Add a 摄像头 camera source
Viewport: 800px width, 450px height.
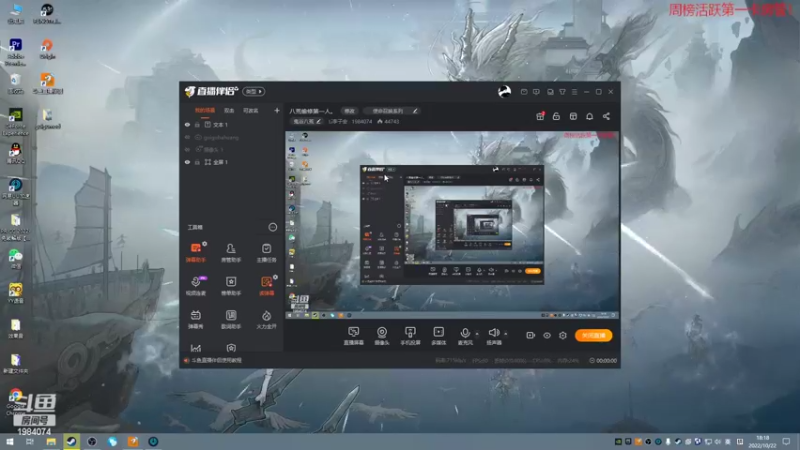pyautogui.click(x=382, y=336)
